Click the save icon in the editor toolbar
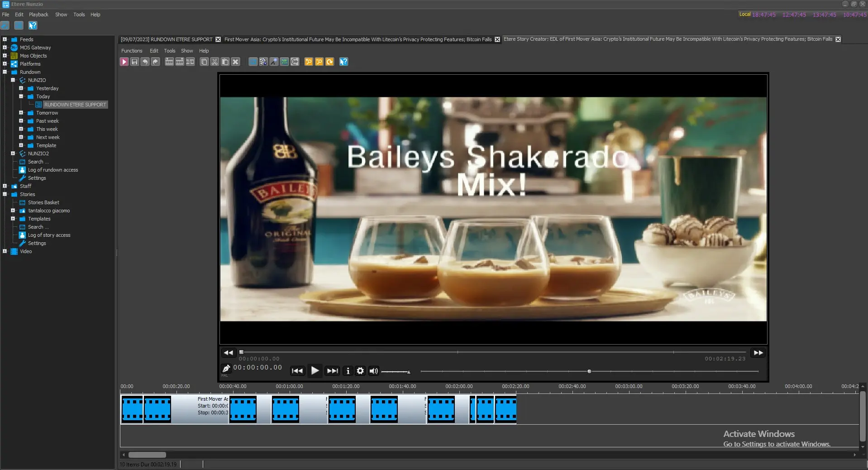Viewport: 868px width, 470px height. pos(134,62)
